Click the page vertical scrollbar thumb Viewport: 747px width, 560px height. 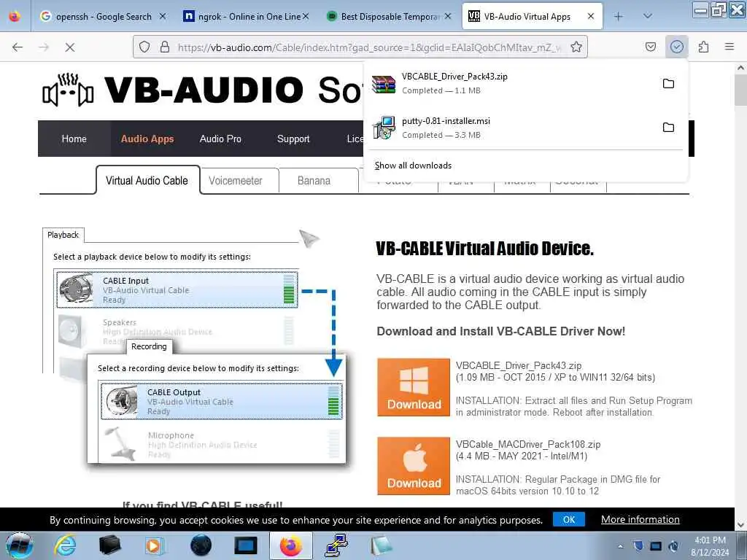740,90
